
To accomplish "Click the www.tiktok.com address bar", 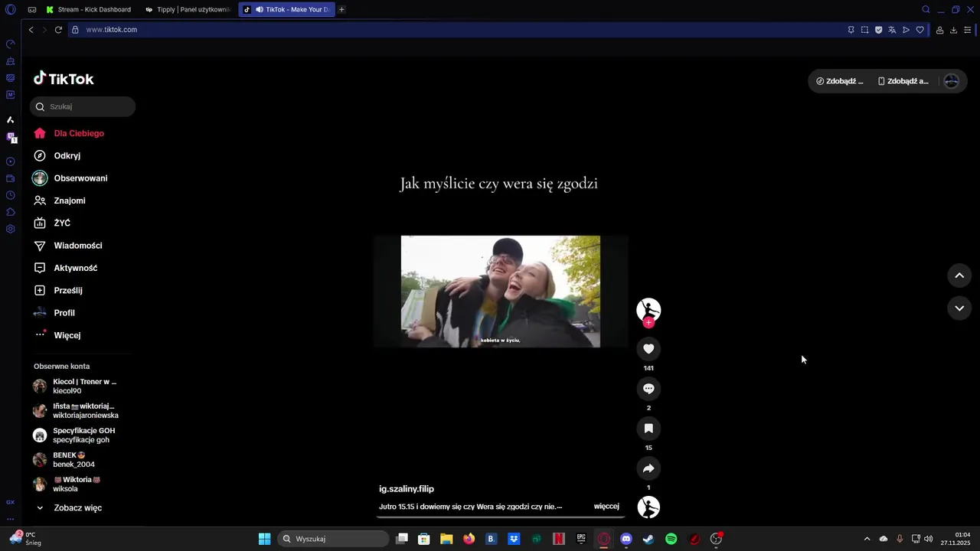I will [456, 30].
